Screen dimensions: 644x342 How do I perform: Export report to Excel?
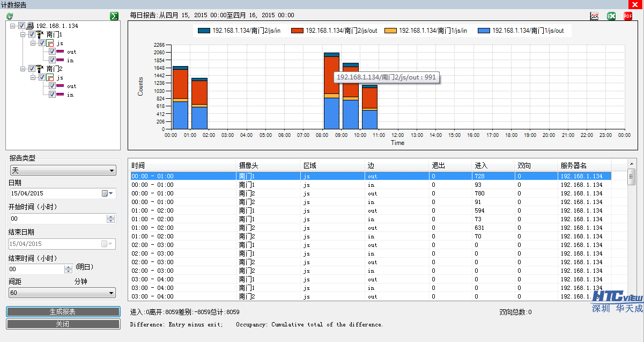pos(611,16)
